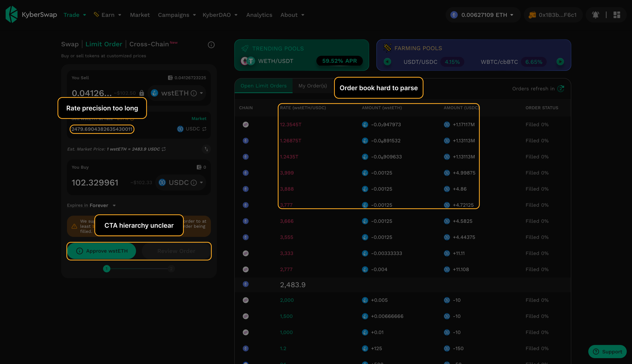Click the notification bell icon

click(x=596, y=15)
